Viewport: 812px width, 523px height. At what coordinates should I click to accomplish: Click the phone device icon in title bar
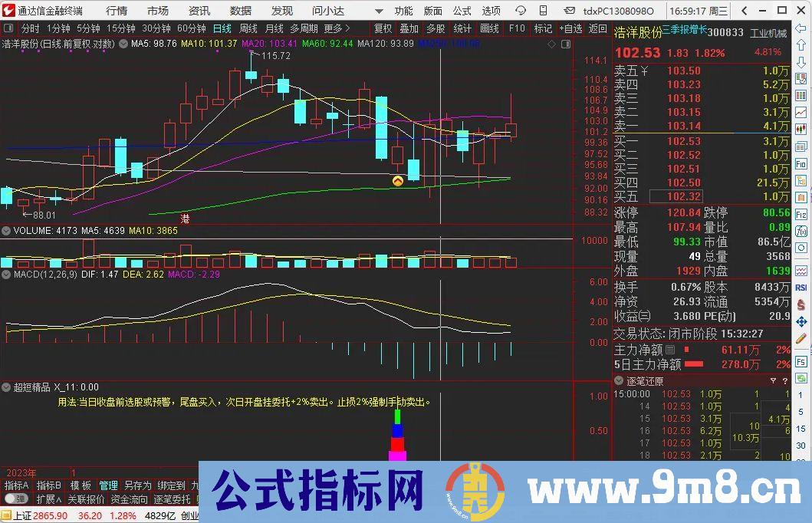pos(543,11)
